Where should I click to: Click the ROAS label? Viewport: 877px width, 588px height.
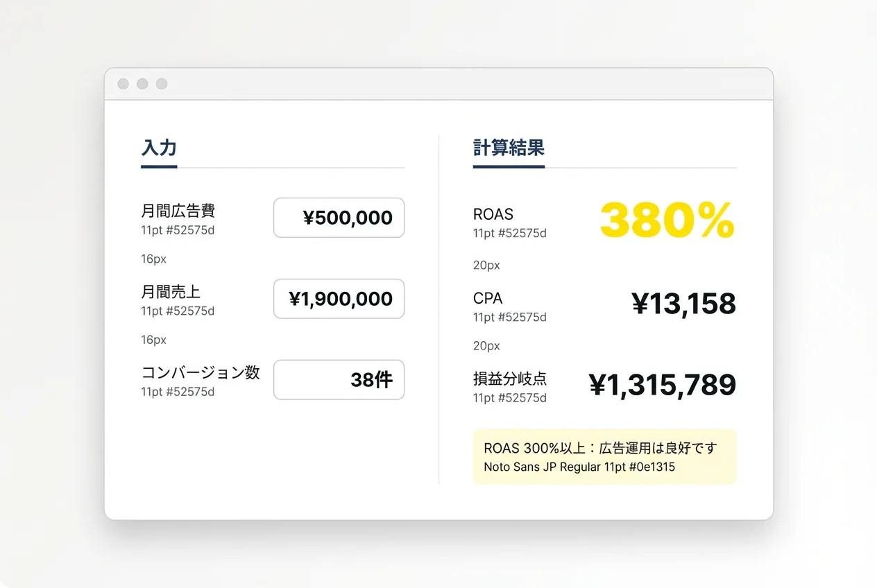point(493,214)
